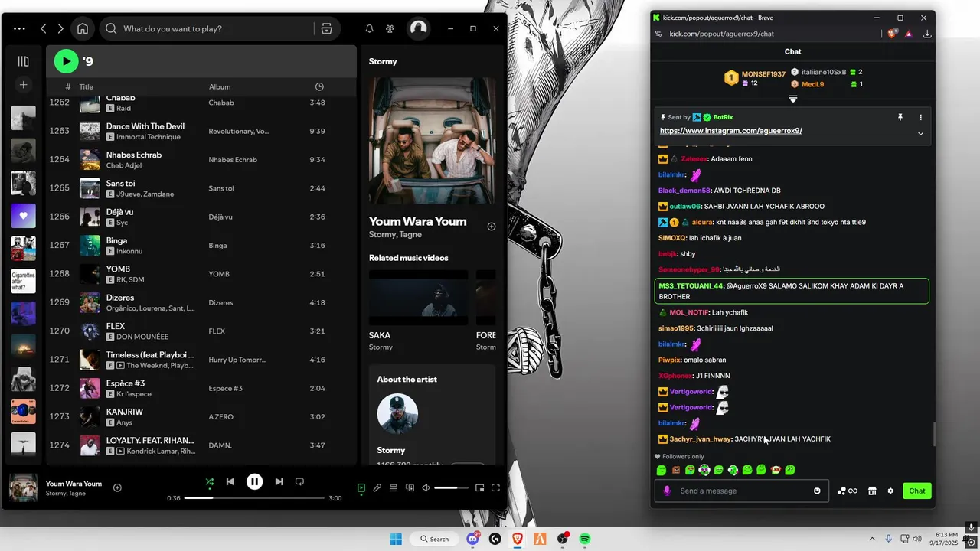Viewport: 980px width, 551px height.
Task: Seek in the song progress bar
Action: 254,498
